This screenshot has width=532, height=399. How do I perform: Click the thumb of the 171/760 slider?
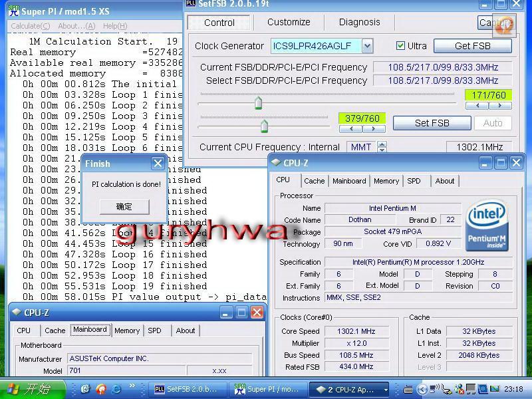(258, 103)
